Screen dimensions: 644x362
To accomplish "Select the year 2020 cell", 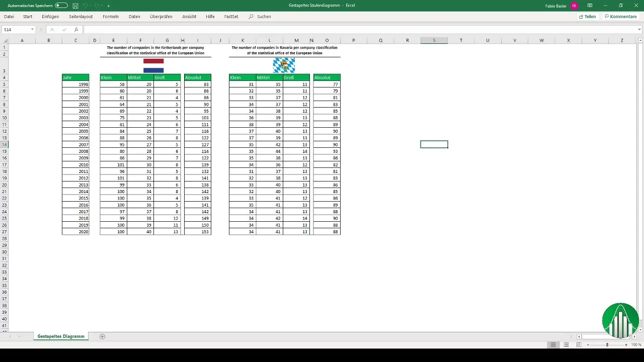I will pyautogui.click(x=75, y=232).
